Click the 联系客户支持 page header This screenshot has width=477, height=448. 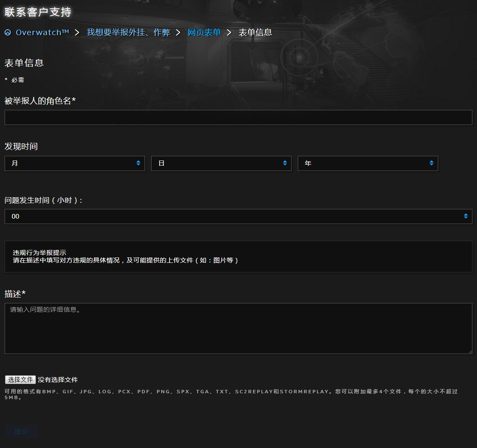pos(38,13)
